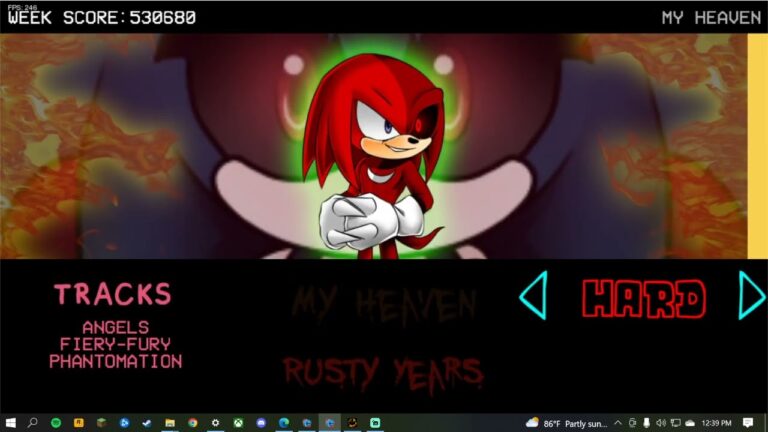
Task: Click the WEEK SCORE: 530680 text
Action: point(102,18)
